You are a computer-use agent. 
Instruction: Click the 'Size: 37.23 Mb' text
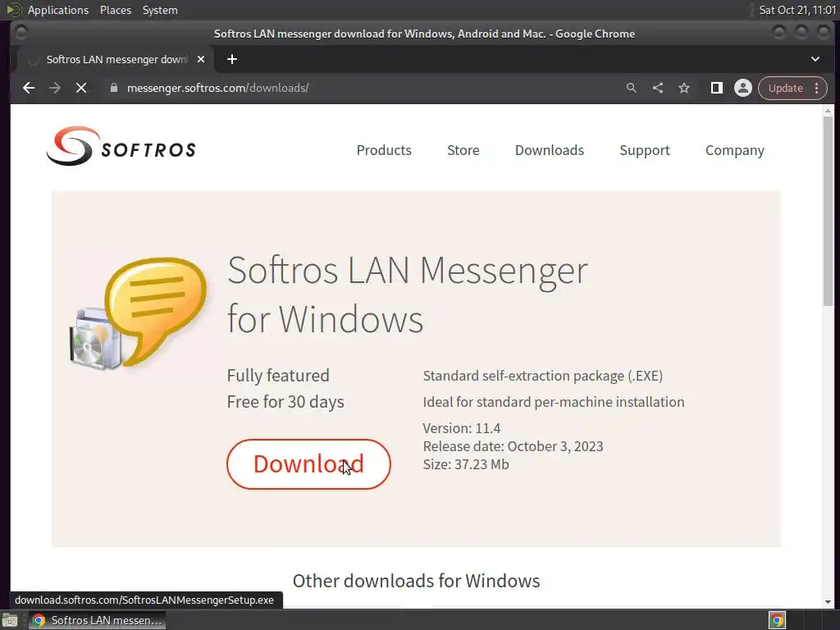tap(466, 464)
